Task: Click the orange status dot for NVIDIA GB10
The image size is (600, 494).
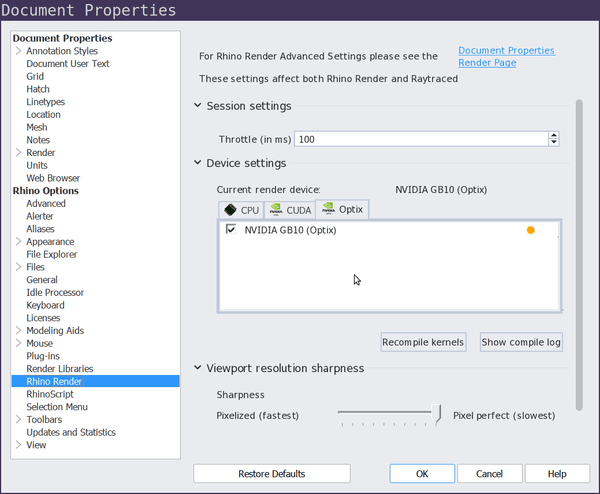Action: pos(530,230)
